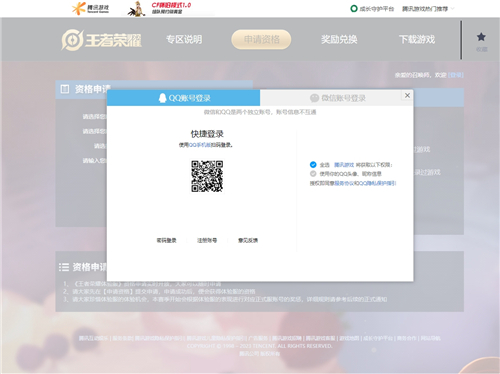The image size is (500, 374).
Task: Click the green 成长守护平台 icon
Action: pos(354,9)
